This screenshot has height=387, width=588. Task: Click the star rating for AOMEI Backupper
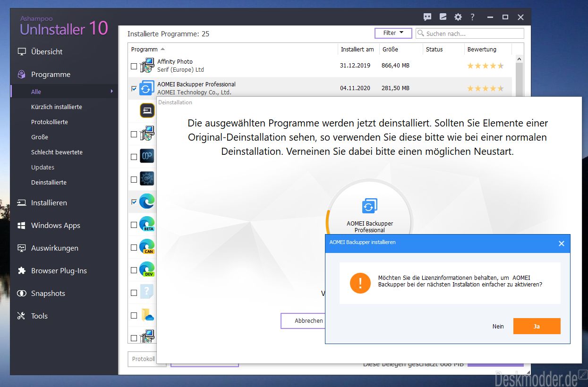coord(486,88)
